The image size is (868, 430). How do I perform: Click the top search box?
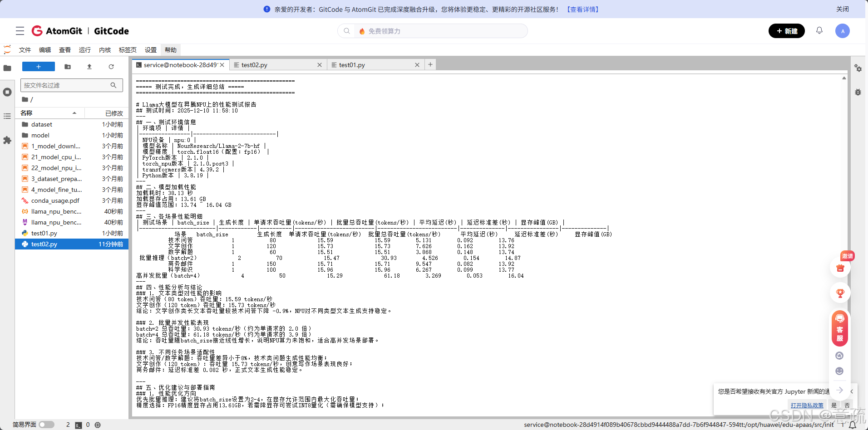(433, 31)
